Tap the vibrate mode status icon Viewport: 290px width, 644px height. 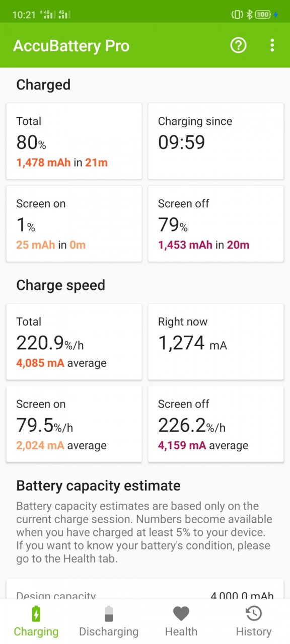point(237,15)
